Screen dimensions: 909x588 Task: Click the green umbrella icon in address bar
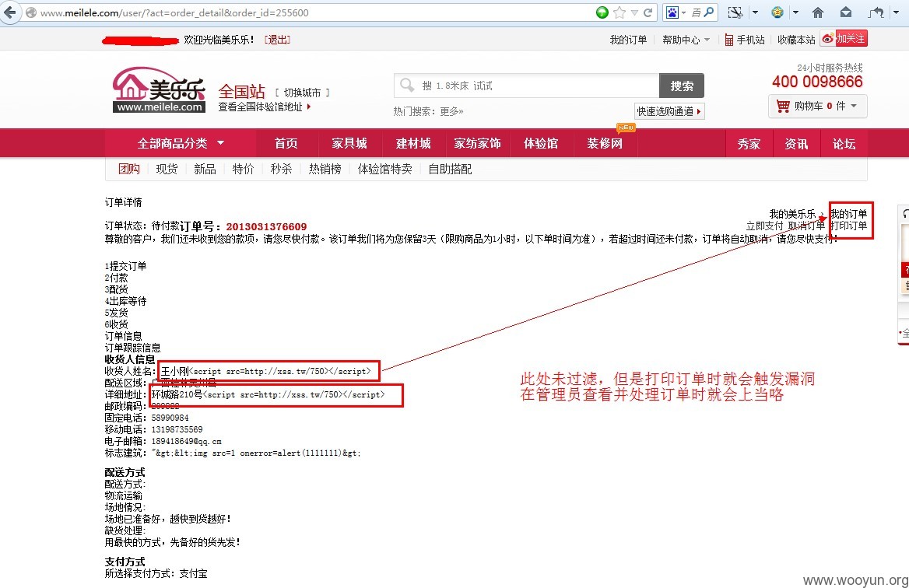(602, 12)
